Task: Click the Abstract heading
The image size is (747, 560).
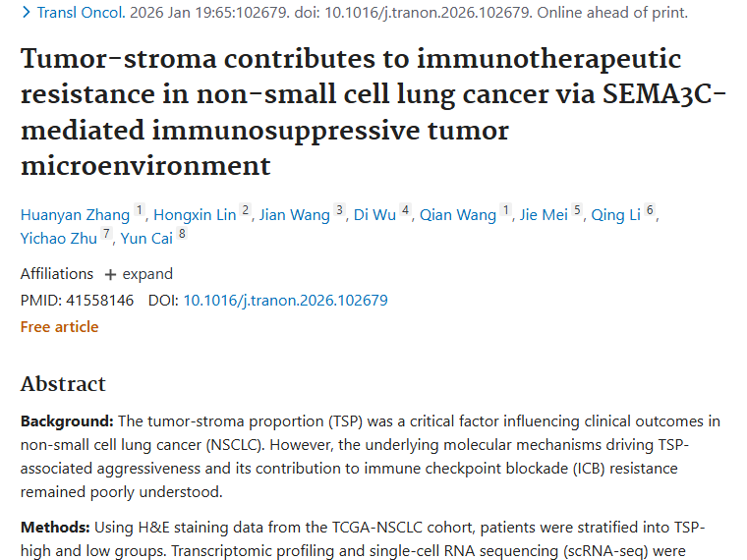Action: coord(63,384)
